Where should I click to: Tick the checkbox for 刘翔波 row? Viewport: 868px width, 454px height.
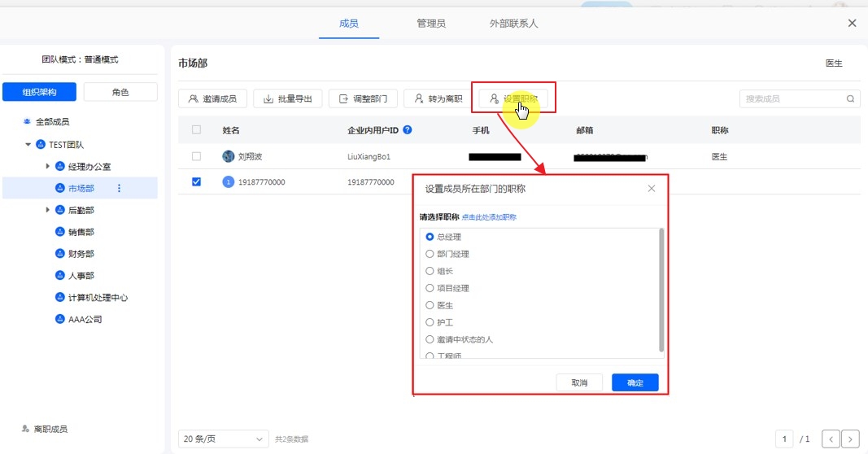[x=196, y=156]
